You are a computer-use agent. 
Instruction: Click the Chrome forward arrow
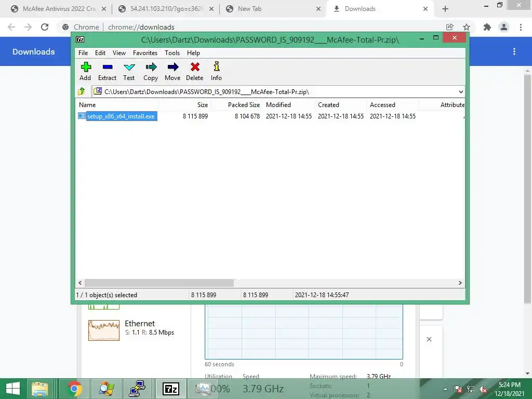click(28, 27)
